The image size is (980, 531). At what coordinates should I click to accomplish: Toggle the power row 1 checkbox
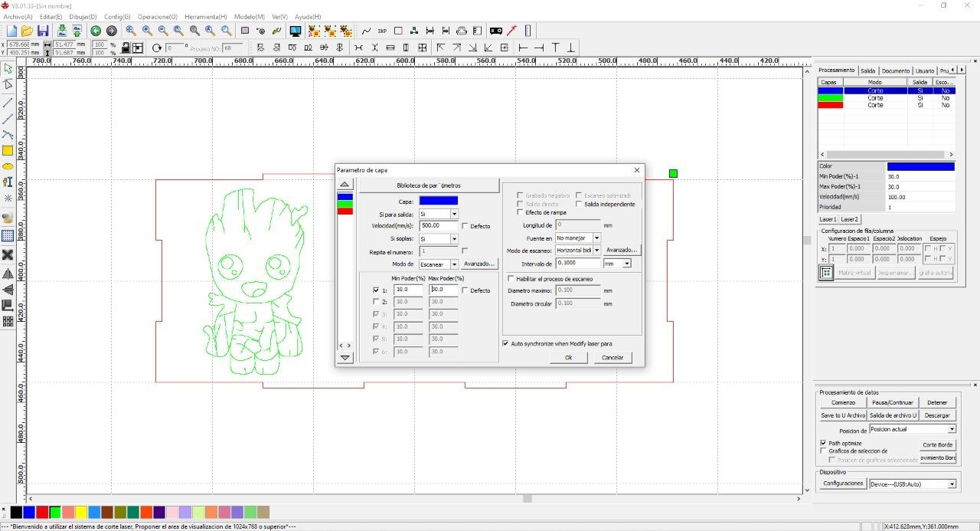point(376,290)
